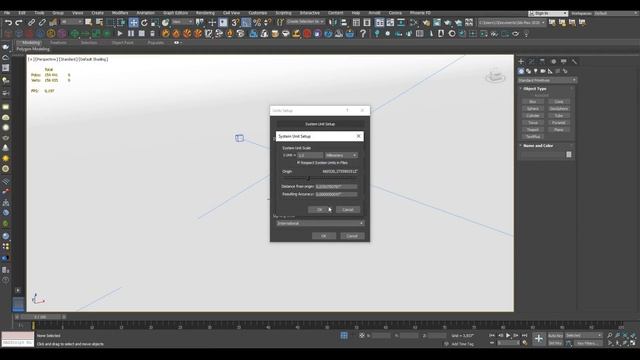This screenshot has width=640, height=360.
Task: Open the Millimeters unit dropdown
Action: 341,155
